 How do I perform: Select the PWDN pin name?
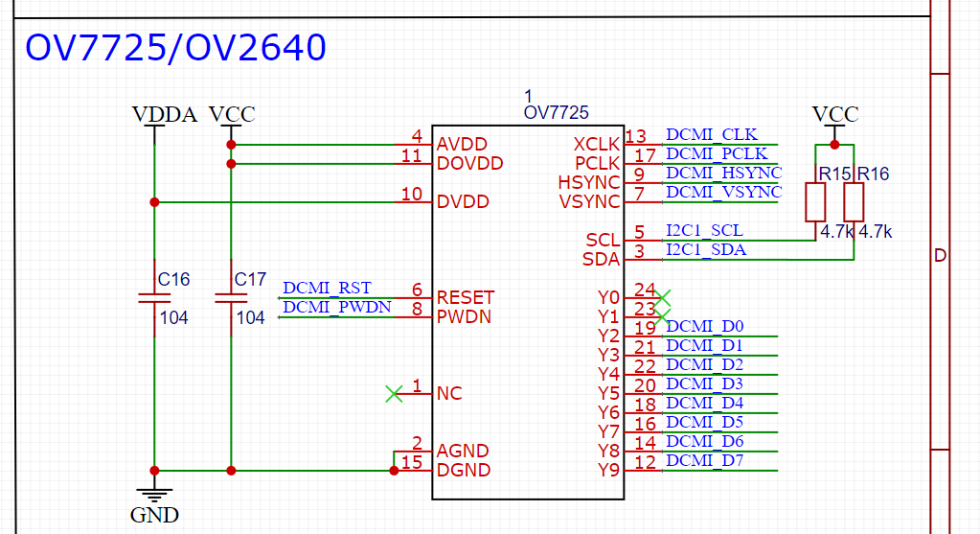464,317
